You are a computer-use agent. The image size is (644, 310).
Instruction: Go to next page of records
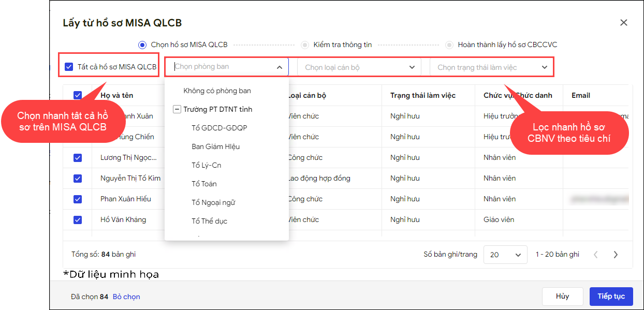(x=616, y=255)
